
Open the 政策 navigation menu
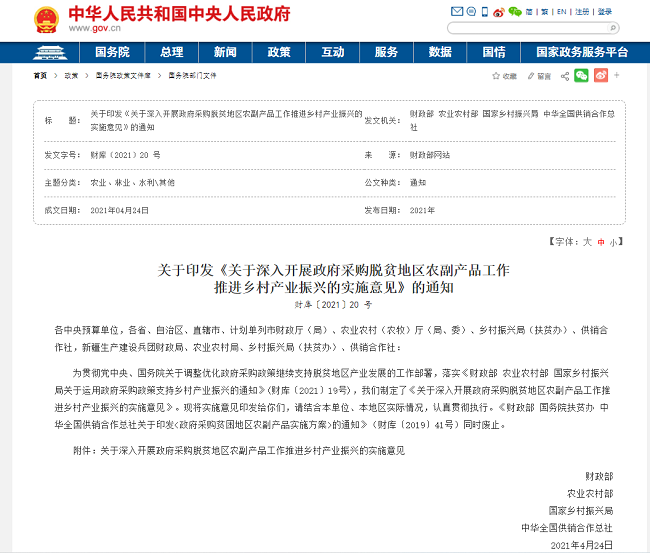tap(279, 52)
